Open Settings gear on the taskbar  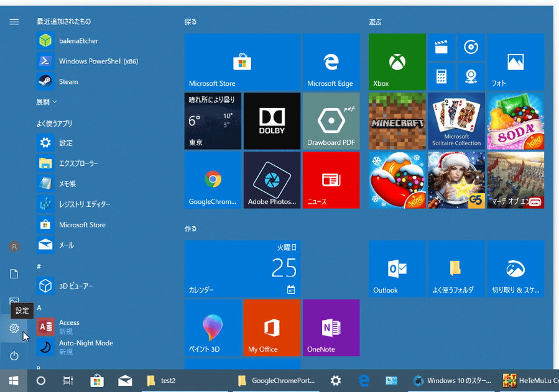tap(336, 381)
